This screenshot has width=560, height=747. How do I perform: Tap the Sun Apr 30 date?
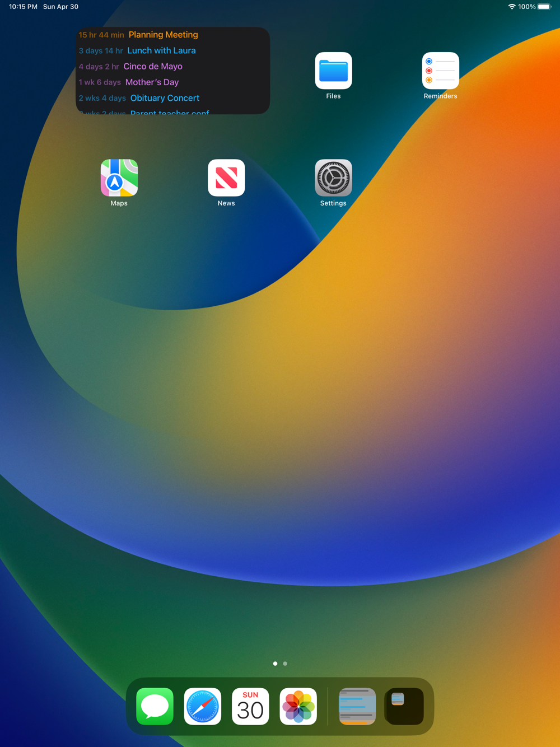point(60,7)
